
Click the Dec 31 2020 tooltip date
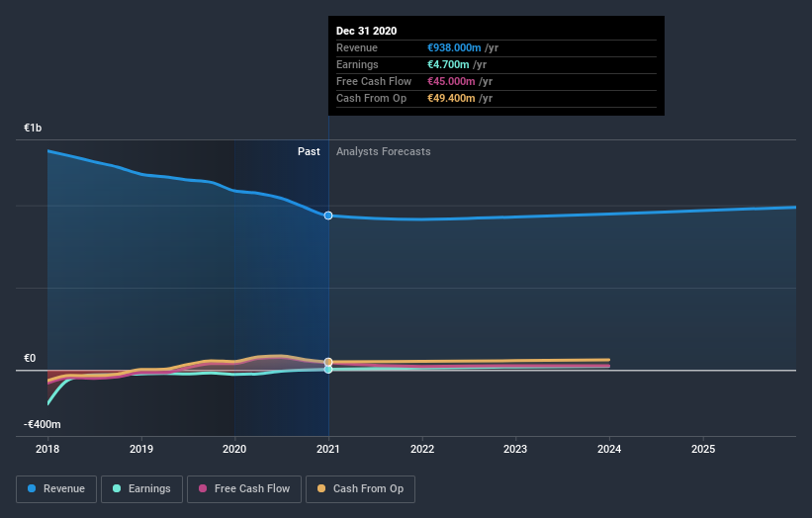[366, 31]
